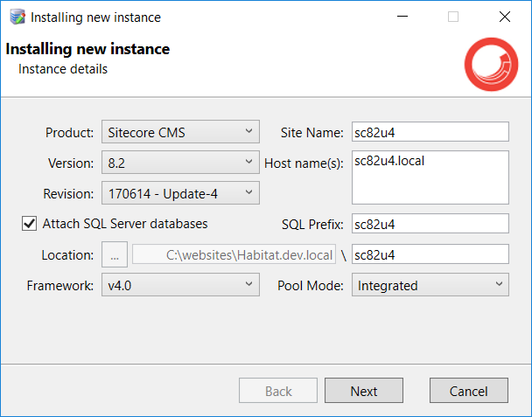The height and width of the screenshot is (417, 532).
Task: Expand the Revision dropdown
Action: 180,193
